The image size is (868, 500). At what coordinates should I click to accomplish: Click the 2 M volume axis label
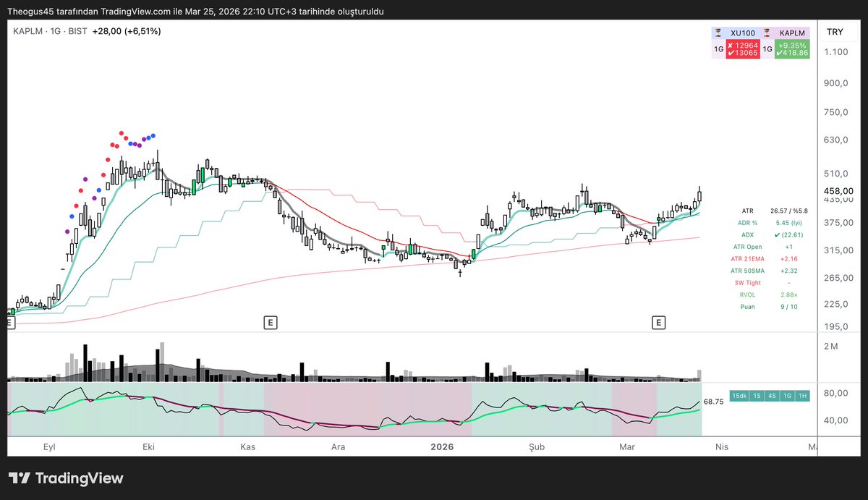(831, 347)
